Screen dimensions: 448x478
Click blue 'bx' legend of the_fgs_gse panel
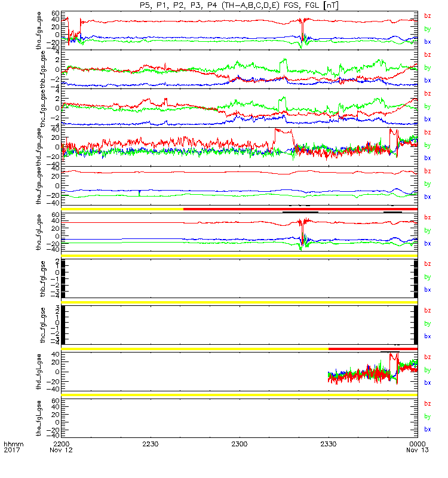click(x=428, y=197)
